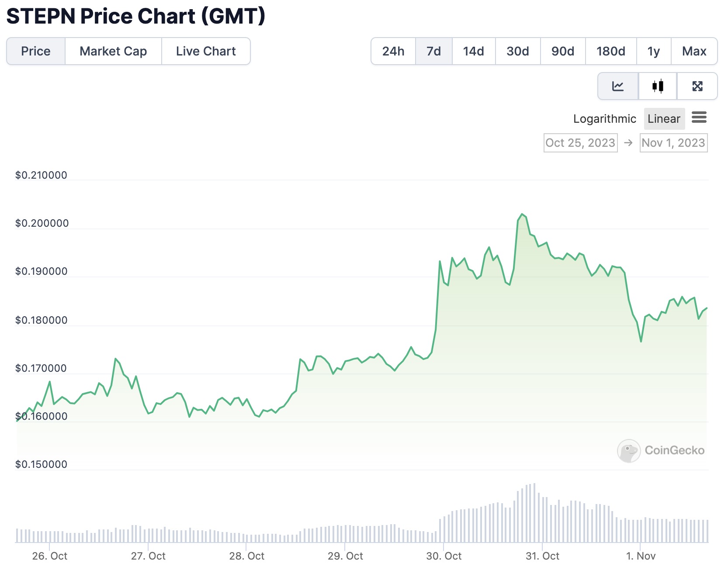Choose the 90d range
Viewport: 728px width, 567px height.
point(563,51)
